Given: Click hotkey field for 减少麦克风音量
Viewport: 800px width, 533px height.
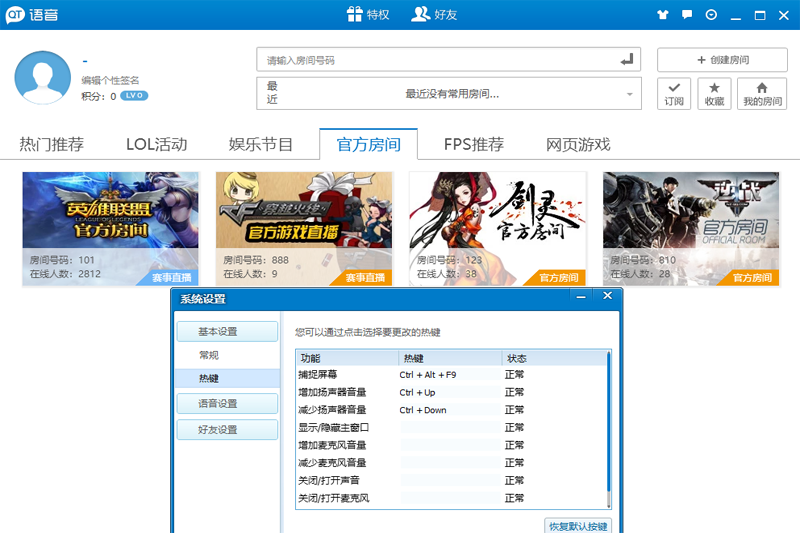Looking at the screenshot, I should pyautogui.click(x=450, y=463).
